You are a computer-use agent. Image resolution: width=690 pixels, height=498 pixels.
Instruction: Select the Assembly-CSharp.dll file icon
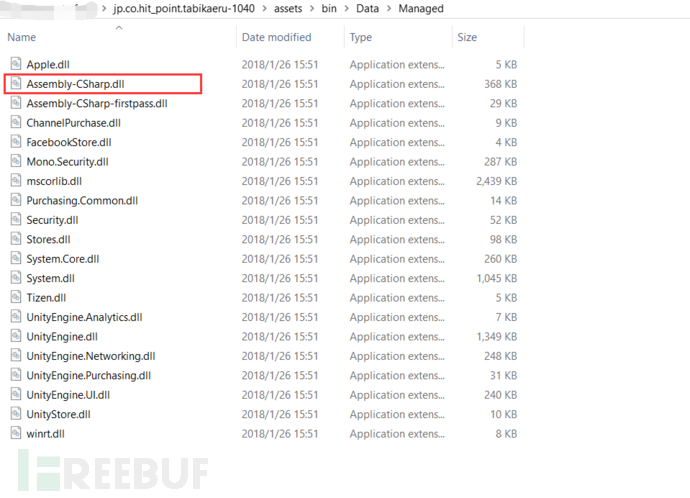(x=16, y=83)
